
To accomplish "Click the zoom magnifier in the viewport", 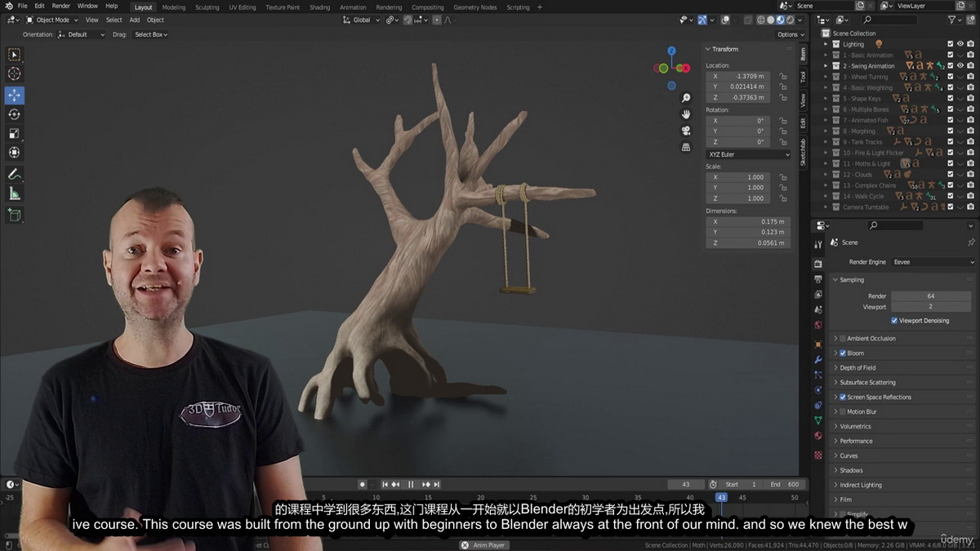I will click(686, 98).
